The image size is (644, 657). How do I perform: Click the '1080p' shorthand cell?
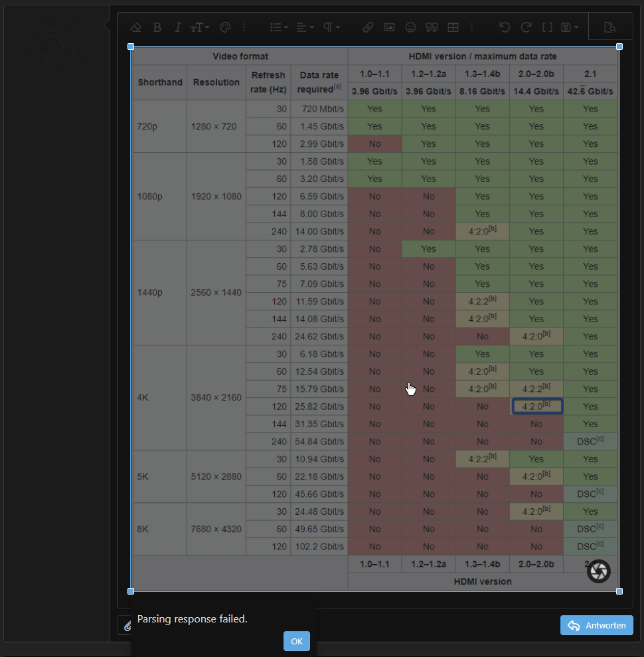point(159,196)
